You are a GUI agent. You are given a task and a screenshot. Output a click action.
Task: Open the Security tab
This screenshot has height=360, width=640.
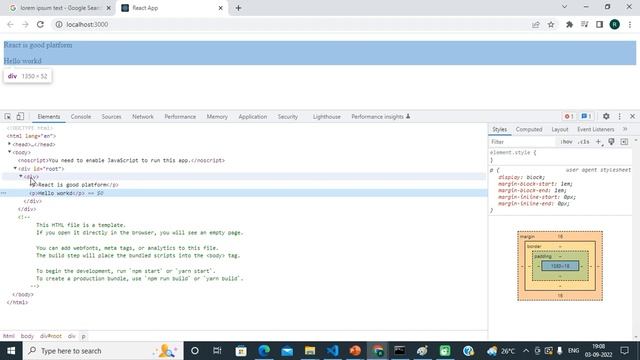(x=288, y=117)
